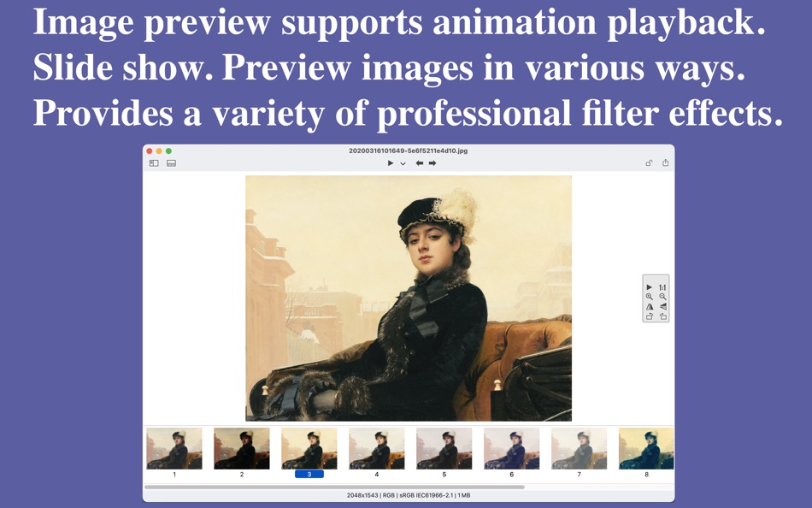
Task: Go to previous image with left arrow
Action: (x=420, y=163)
